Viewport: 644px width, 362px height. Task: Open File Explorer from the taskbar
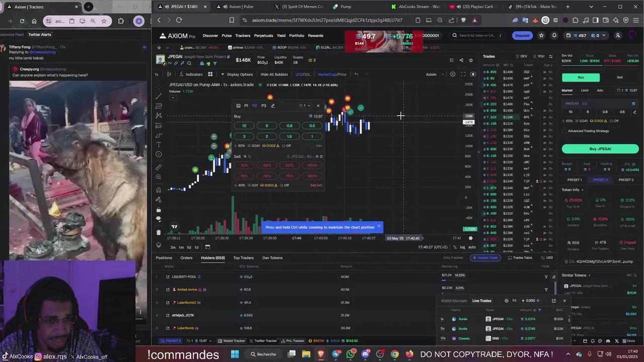[x=306, y=354]
